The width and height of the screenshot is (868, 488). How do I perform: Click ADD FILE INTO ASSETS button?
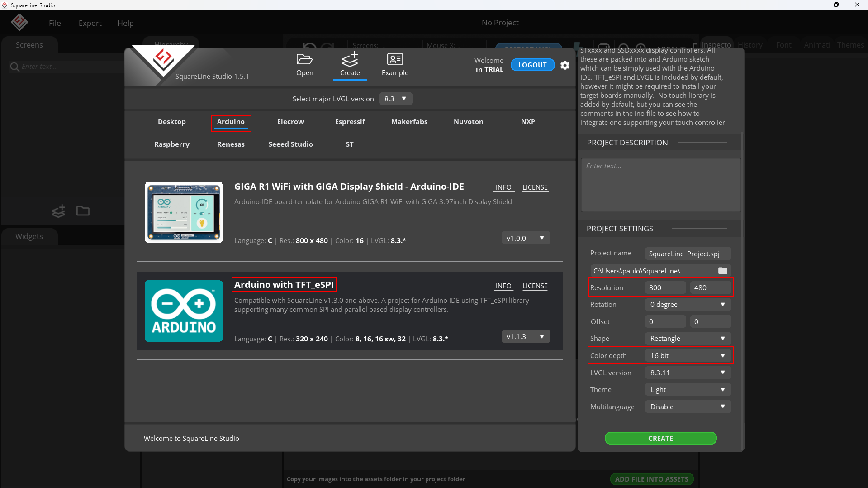point(651,479)
